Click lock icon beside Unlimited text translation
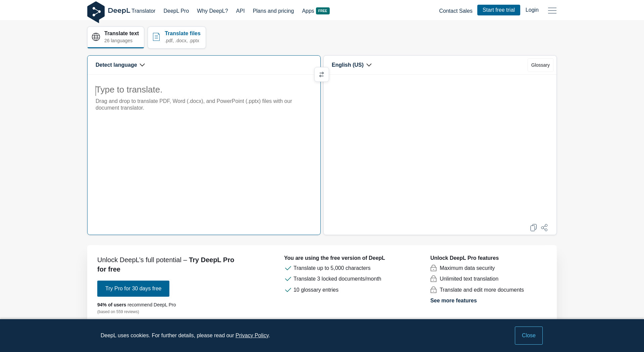This screenshot has width=644, height=352. click(x=433, y=279)
